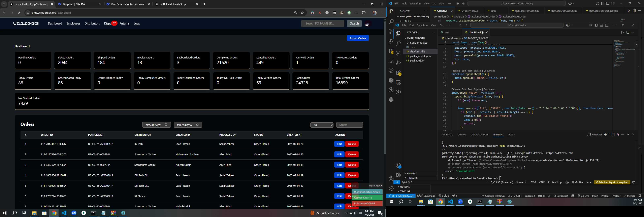The width and height of the screenshot is (644, 217).
Task: Select package.json in email-checker Explorer
Action: pyautogui.click(x=417, y=61)
